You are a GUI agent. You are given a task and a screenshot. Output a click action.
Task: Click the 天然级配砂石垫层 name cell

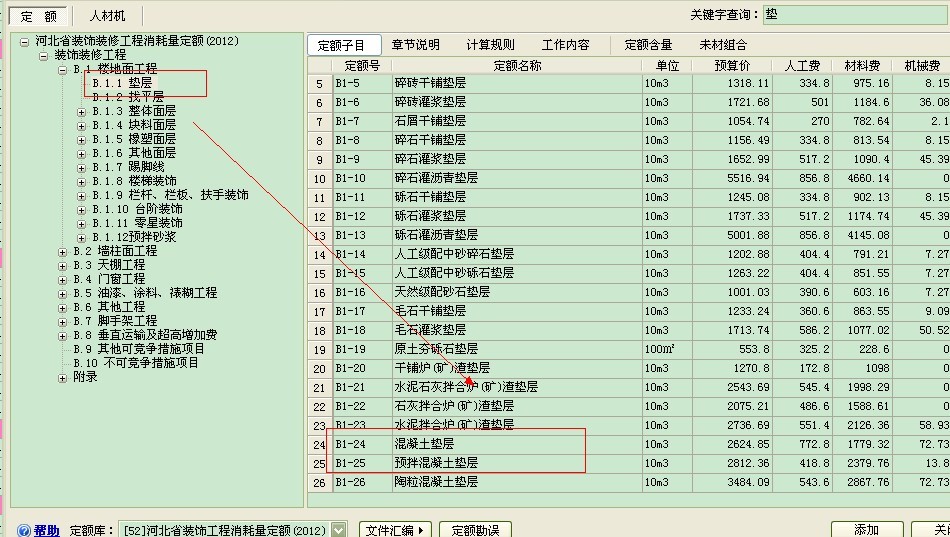(517, 292)
